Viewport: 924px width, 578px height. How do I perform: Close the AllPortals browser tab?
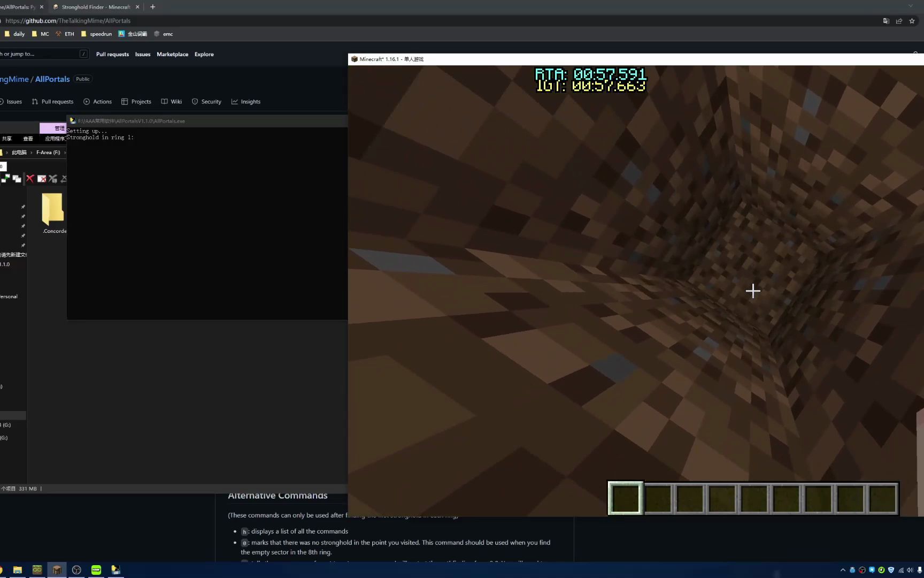pyautogui.click(x=42, y=7)
